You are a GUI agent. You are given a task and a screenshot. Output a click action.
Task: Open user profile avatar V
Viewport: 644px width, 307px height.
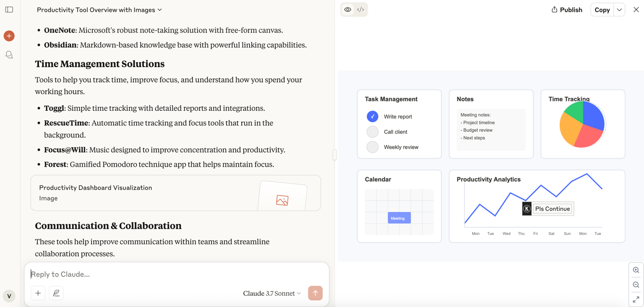click(9, 296)
